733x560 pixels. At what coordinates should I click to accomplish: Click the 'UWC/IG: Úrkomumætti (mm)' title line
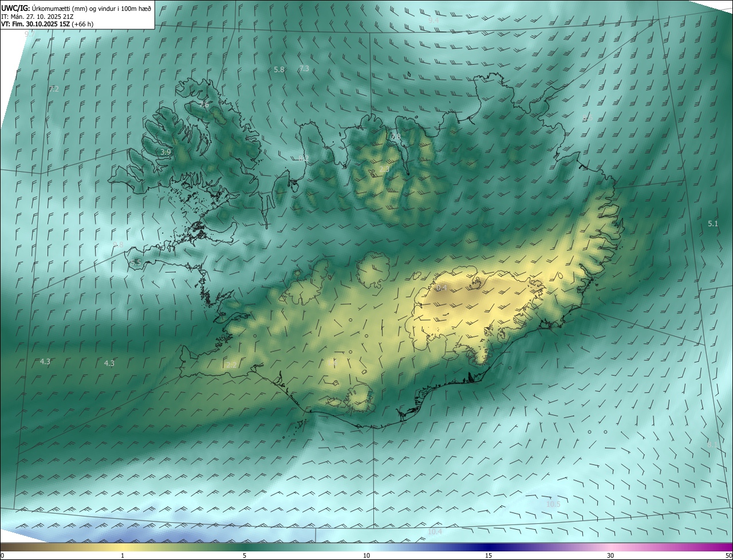(x=76, y=7)
